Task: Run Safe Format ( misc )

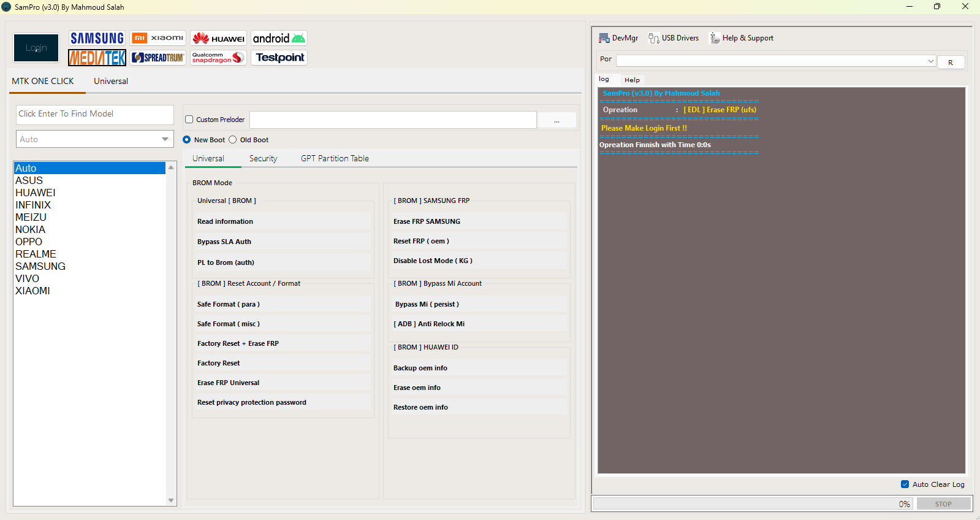Action: pos(283,324)
